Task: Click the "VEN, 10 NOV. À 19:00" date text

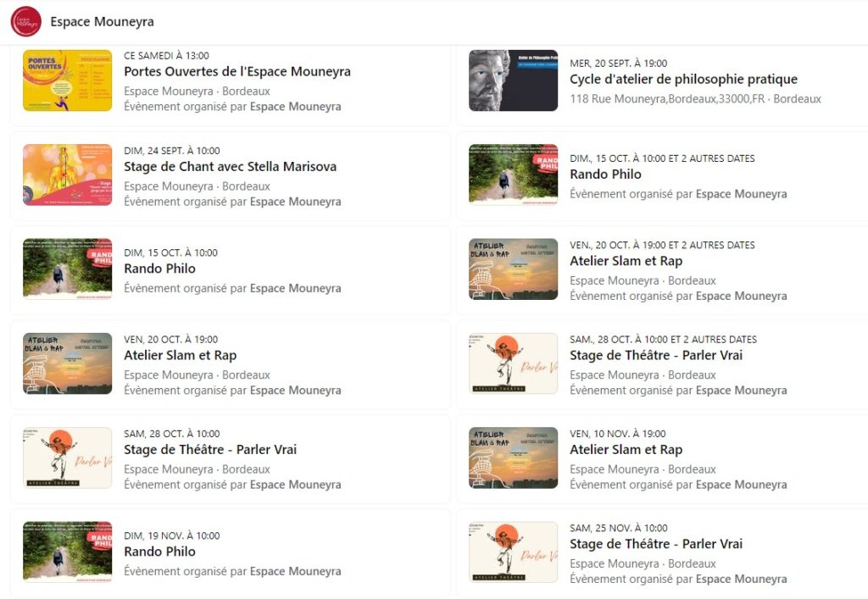Action: 618,434
